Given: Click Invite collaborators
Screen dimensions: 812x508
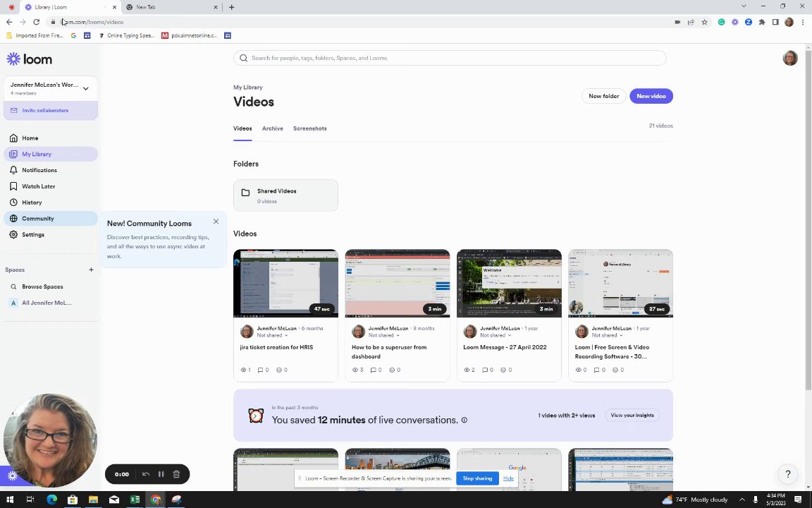Looking at the screenshot, I should tap(50, 110).
